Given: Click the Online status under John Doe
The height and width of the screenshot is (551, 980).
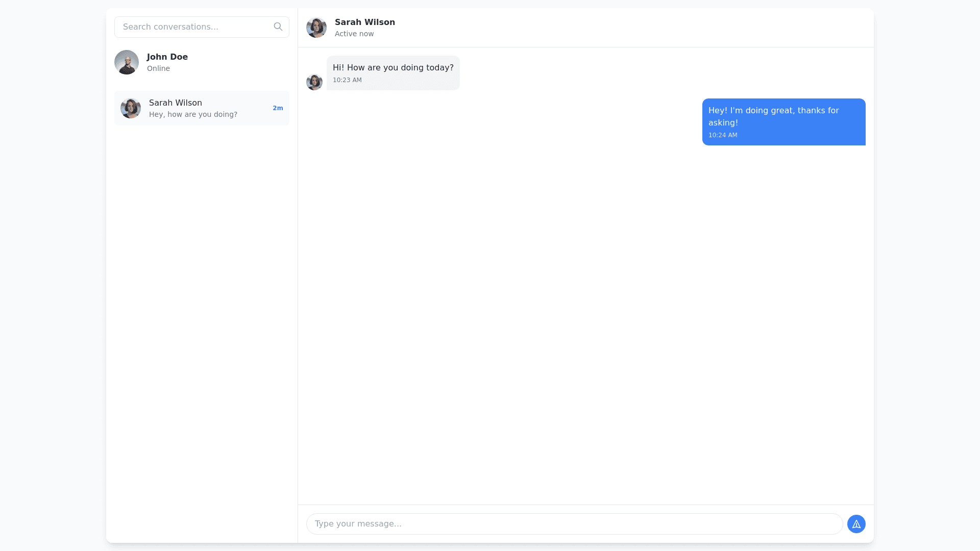Looking at the screenshot, I should [158, 69].
